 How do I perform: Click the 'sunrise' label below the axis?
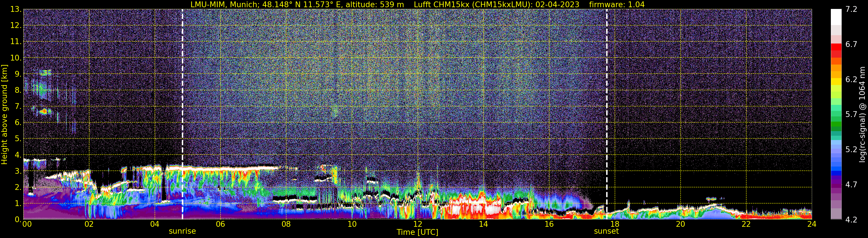pos(182,231)
